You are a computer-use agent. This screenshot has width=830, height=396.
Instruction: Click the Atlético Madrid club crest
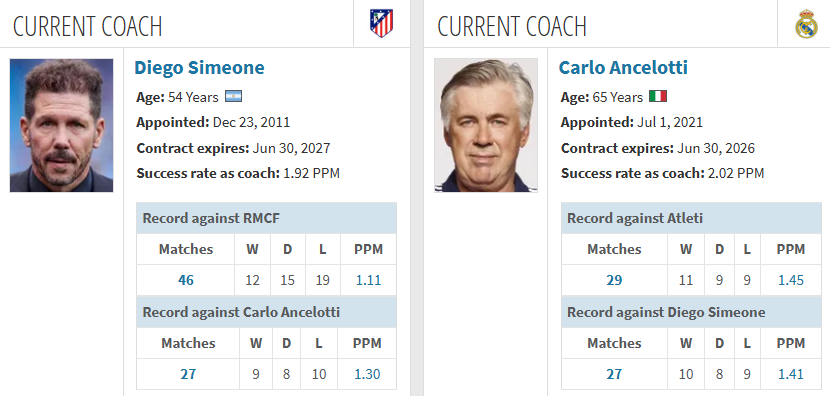tap(381, 23)
